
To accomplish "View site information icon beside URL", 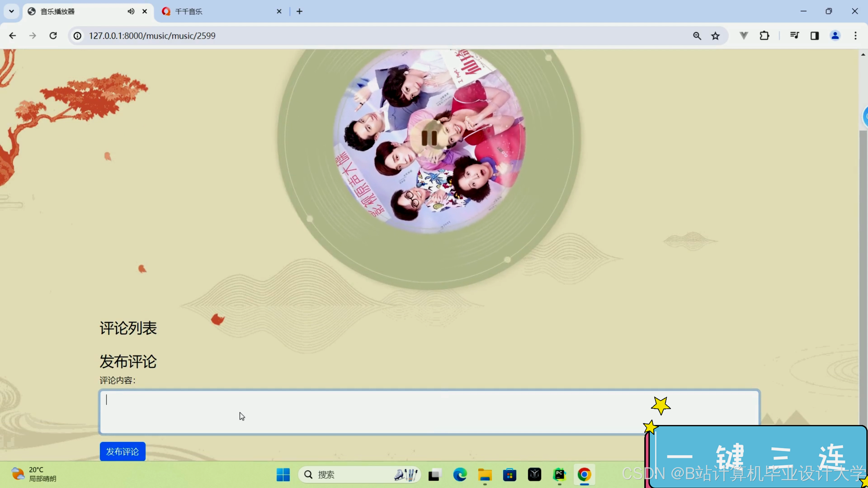I will click(x=78, y=36).
